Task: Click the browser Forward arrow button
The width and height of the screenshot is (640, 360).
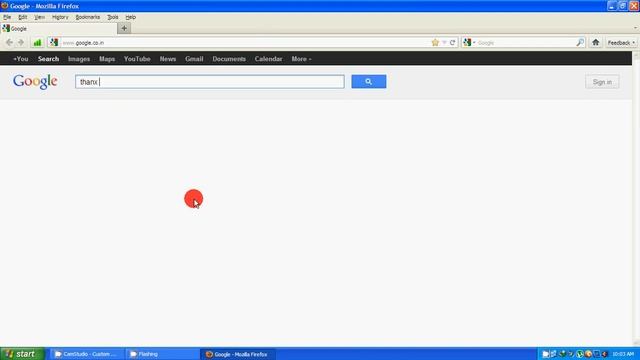Action: (21, 42)
